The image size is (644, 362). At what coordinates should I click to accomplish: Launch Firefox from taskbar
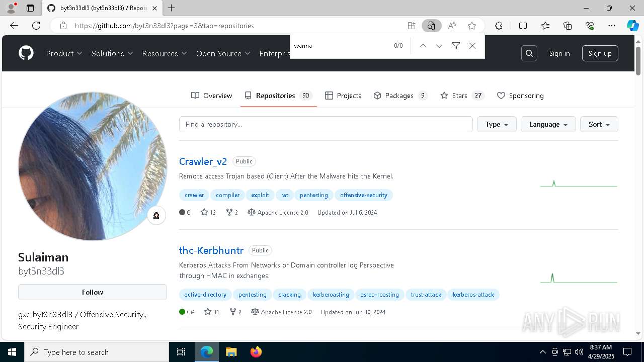(x=256, y=352)
